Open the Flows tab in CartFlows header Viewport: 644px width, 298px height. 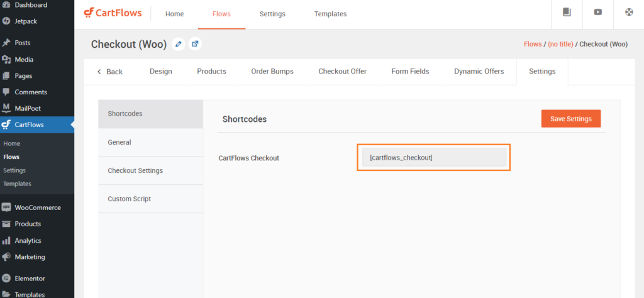(221, 14)
